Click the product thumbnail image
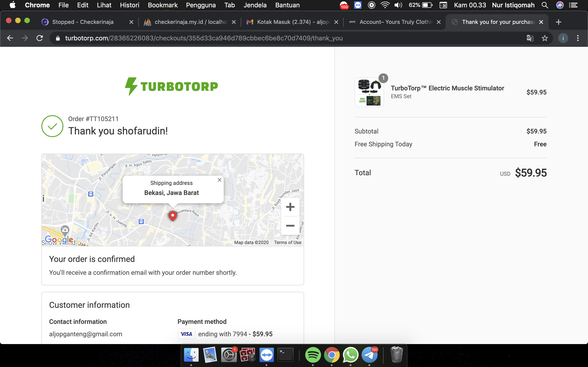This screenshot has height=367, width=588. click(x=369, y=92)
